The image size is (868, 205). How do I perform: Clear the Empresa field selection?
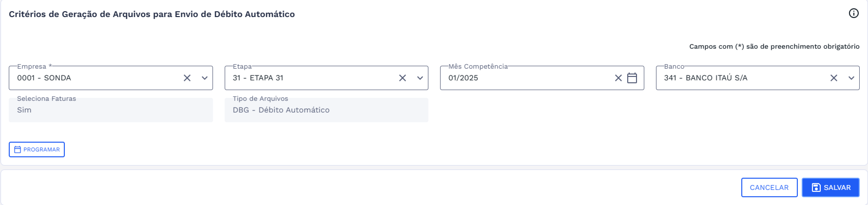click(x=187, y=78)
